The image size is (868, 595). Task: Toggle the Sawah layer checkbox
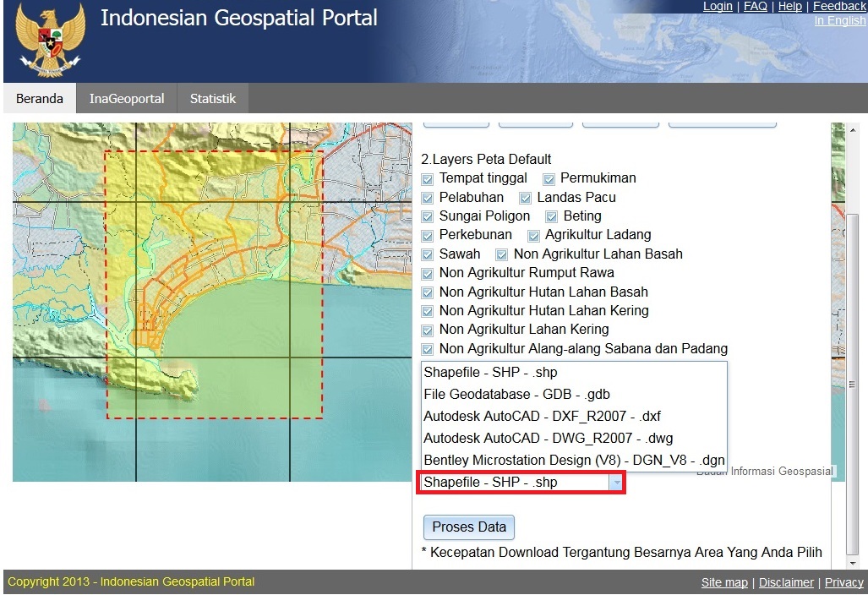point(428,254)
